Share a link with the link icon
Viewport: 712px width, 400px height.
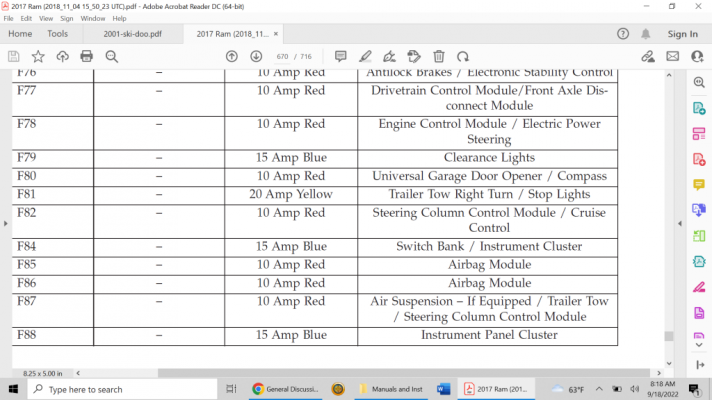[648, 56]
